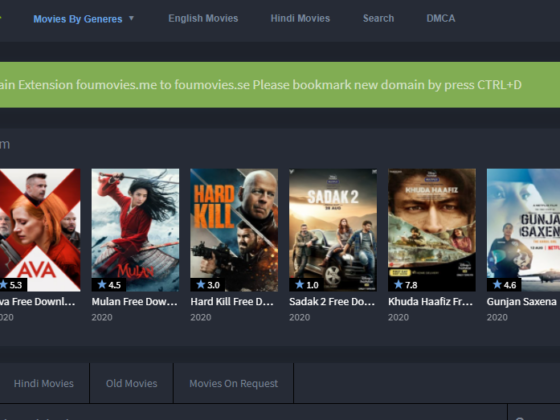Screen dimensions: 560x420
Task: Click the 2020 year under Hard Kill
Action: pos(201,318)
